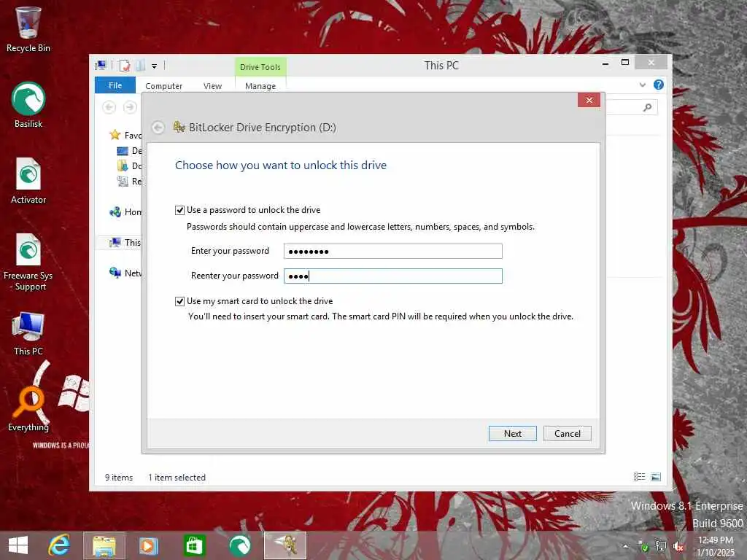Open the Manage ribbon tab

pos(260,86)
